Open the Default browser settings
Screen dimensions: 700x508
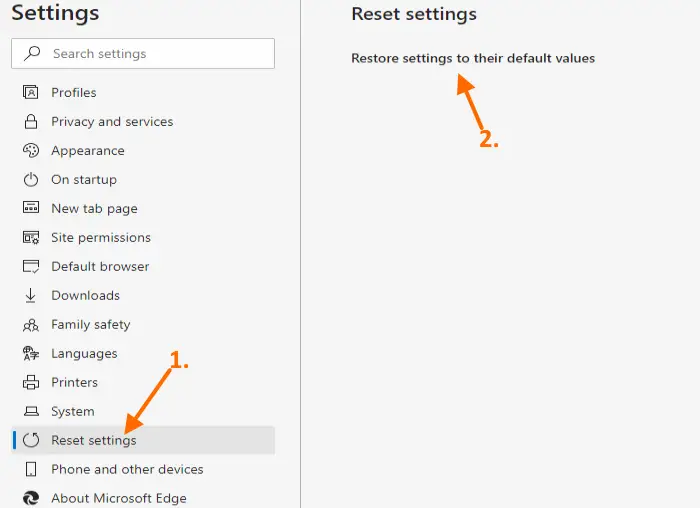[x=100, y=267]
